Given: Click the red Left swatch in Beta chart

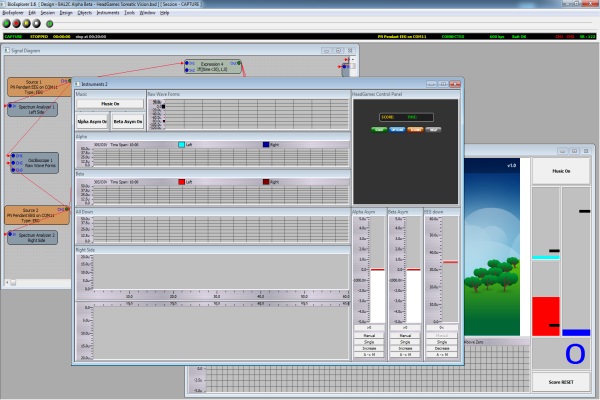Looking at the screenshot, I should coord(181,182).
